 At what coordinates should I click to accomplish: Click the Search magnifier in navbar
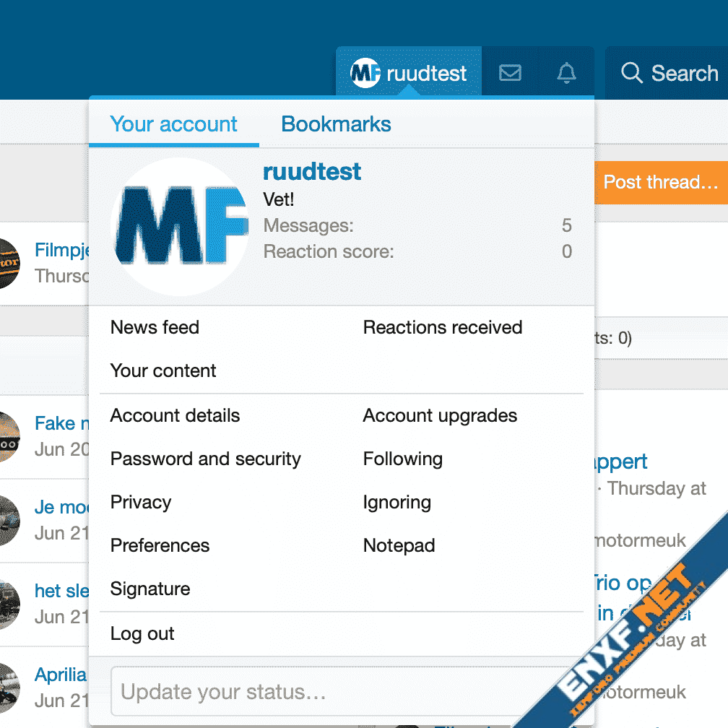pos(632,73)
